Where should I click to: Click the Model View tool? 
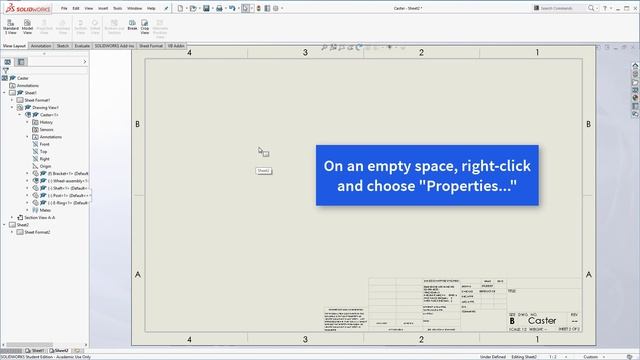27,27
